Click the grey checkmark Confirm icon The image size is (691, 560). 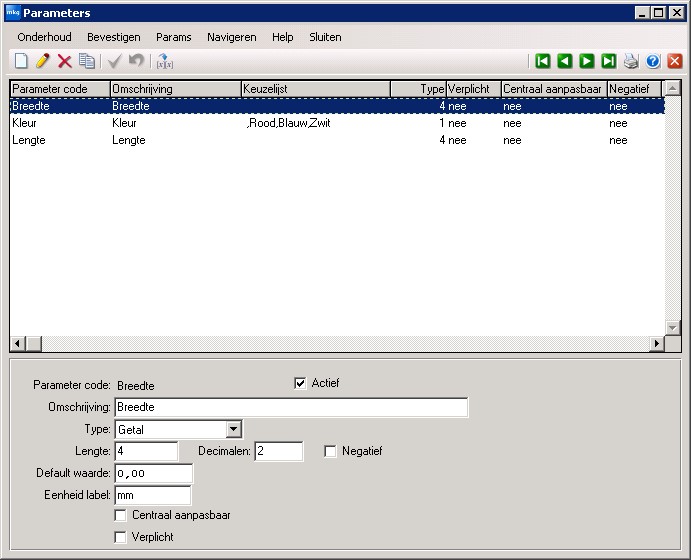coord(115,61)
